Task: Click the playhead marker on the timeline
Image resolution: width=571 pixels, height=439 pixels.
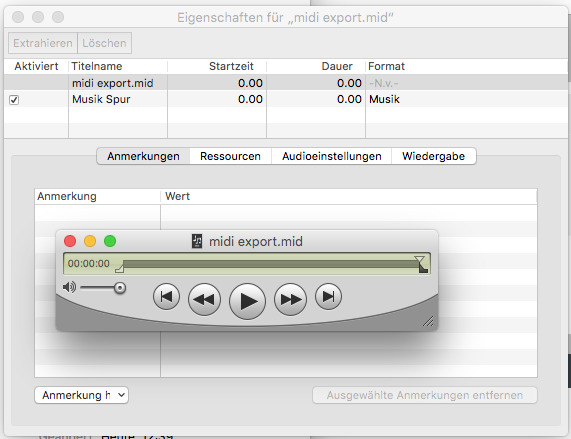Action: (x=420, y=261)
